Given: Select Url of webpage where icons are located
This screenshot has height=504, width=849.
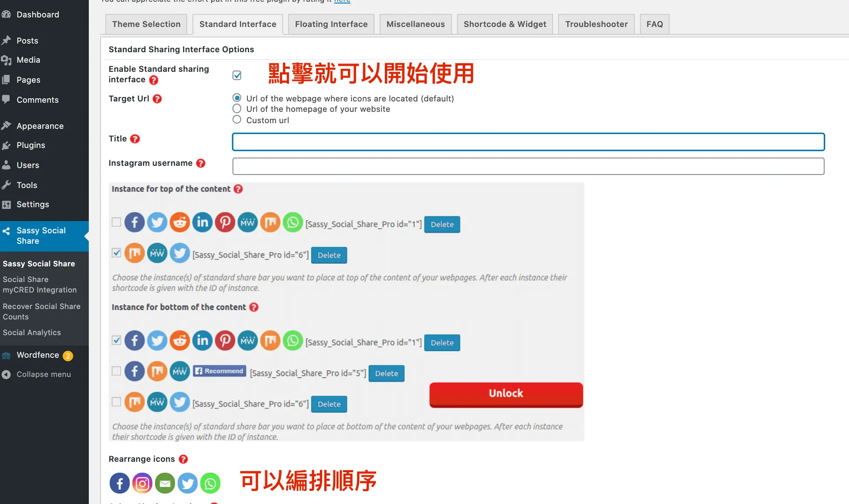Looking at the screenshot, I should (x=237, y=97).
